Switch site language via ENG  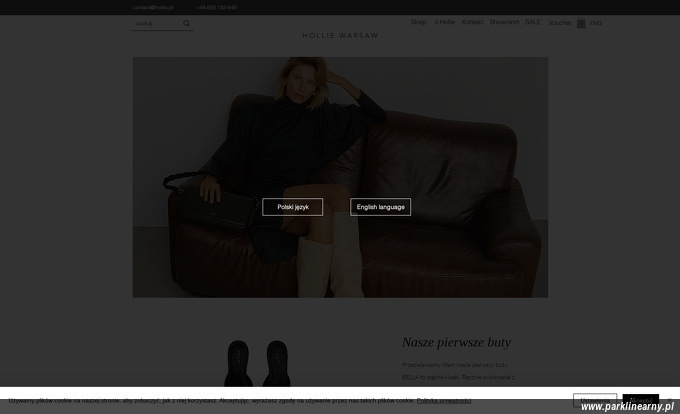tap(595, 23)
